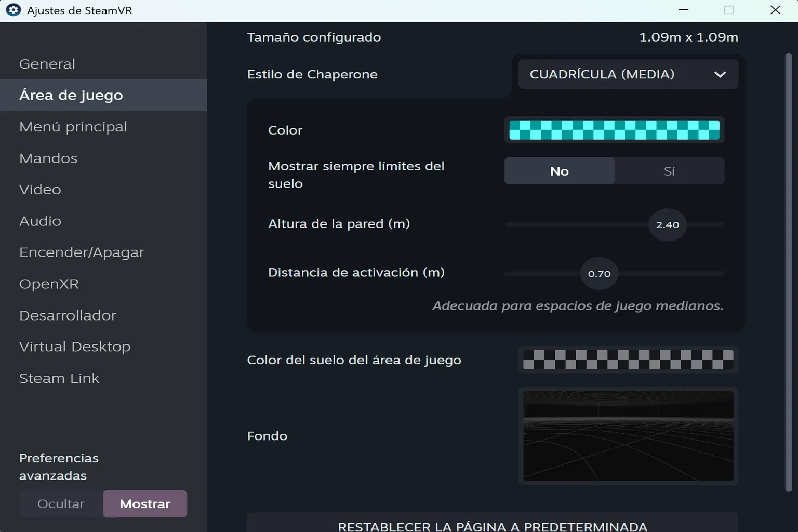
Task: Click the Adecuada para espacios de juego medianos hint
Action: click(x=578, y=305)
